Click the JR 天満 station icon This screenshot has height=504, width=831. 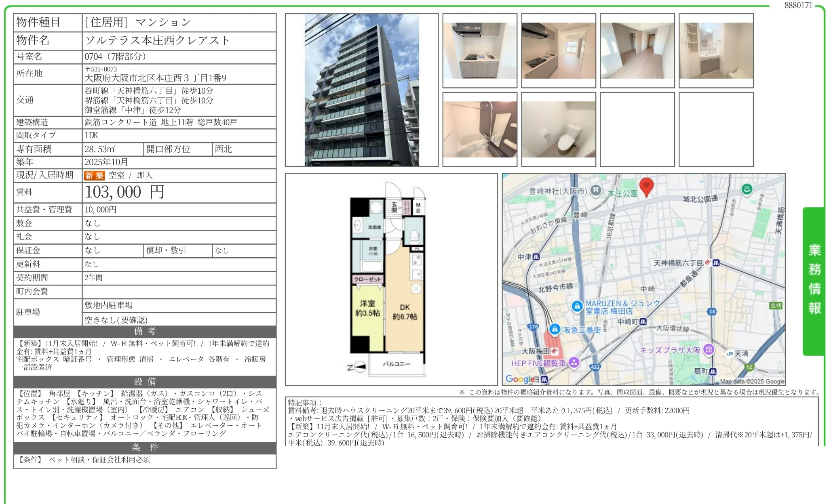[x=730, y=353]
